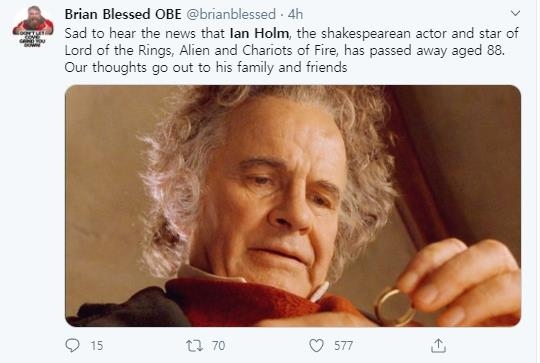540x363 pixels.
Task: Open the share icon below the photo
Action: coord(438,345)
